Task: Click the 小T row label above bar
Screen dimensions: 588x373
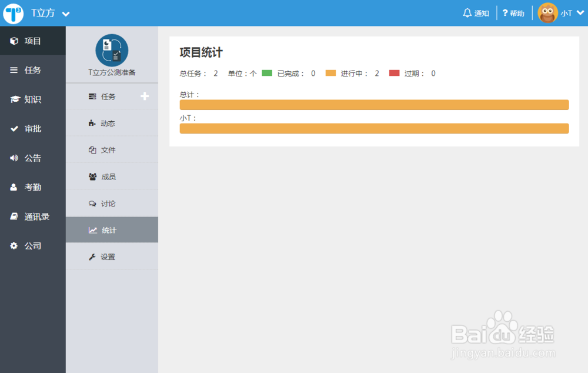Action: click(x=188, y=118)
